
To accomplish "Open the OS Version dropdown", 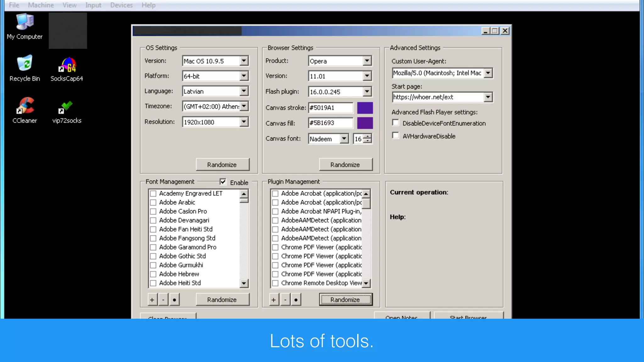I will (x=244, y=61).
